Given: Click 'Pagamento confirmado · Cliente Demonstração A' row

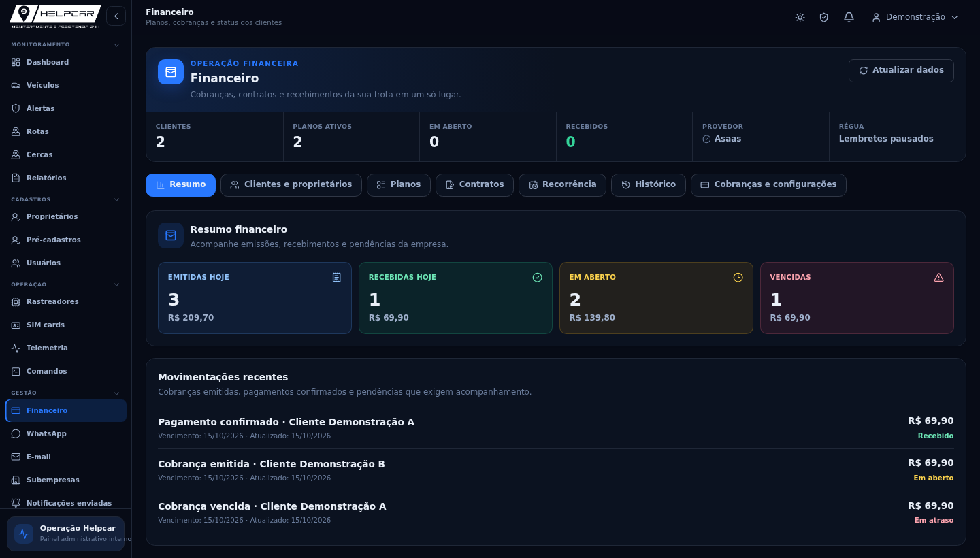Looking at the screenshot, I should (x=555, y=428).
